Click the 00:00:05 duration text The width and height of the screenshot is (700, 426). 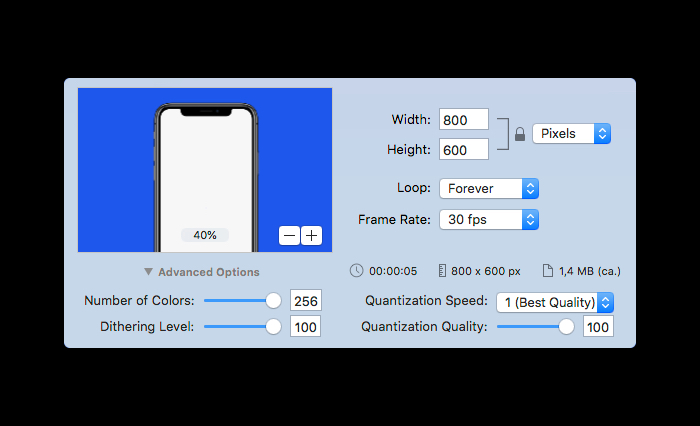[393, 271]
